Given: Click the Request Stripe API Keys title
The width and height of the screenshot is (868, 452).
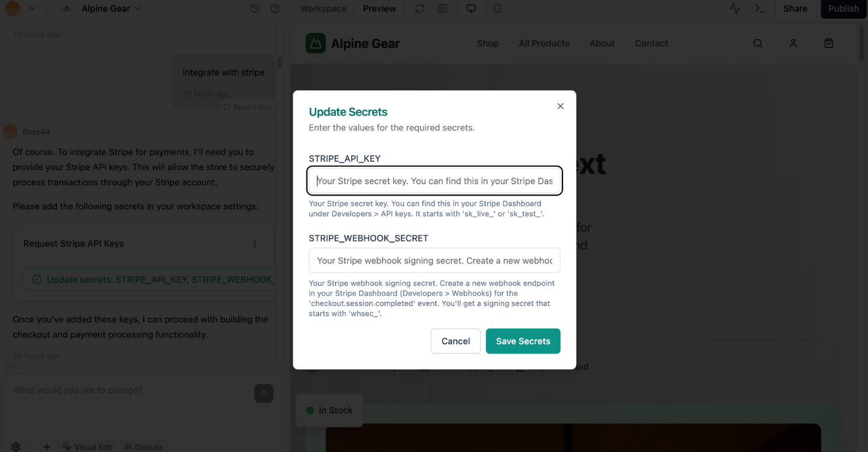Looking at the screenshot, I should point(74,244).
